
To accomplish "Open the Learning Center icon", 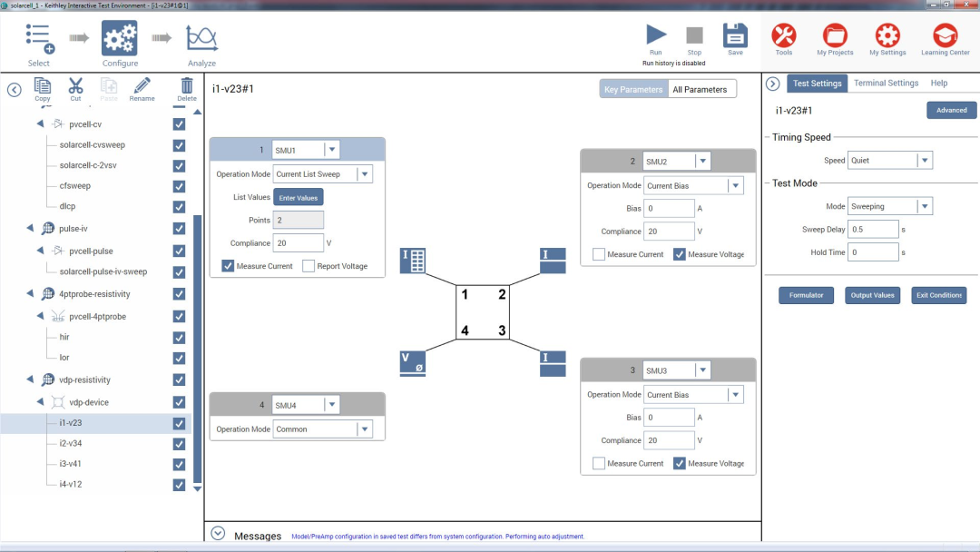I will tap(946, 36).
